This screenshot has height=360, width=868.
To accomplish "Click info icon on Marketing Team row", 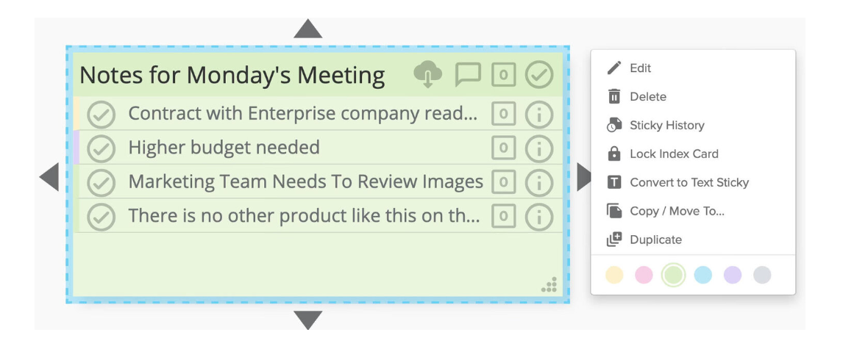I will (x=539, y=182).
